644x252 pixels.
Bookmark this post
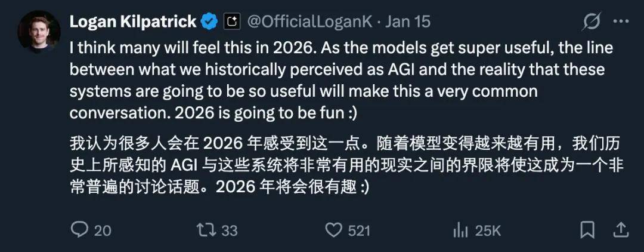587,230
